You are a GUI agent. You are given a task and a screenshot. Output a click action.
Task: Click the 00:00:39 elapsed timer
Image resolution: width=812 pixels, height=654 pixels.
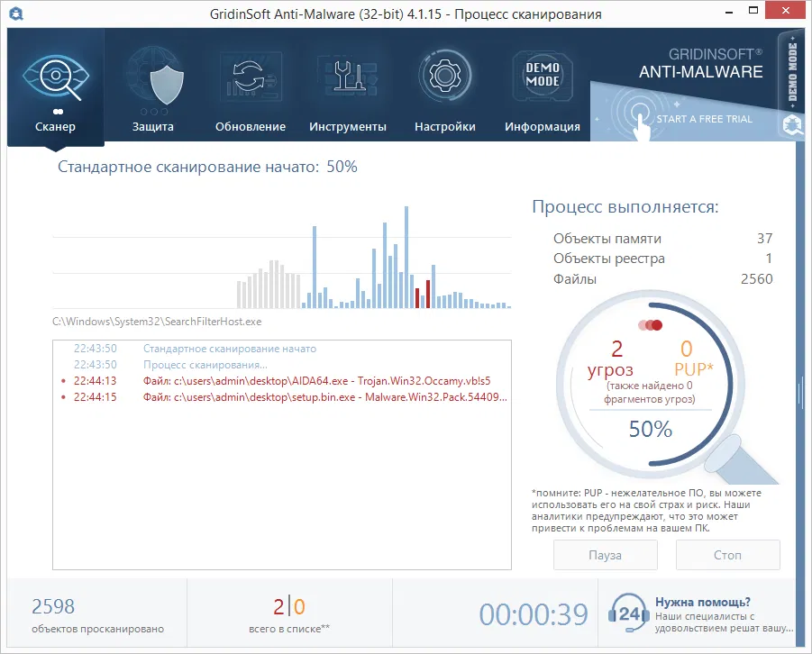[534, 614]
